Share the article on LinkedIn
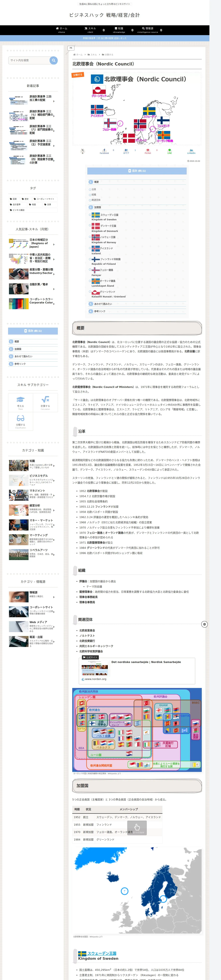 click(x=191, y=151)
